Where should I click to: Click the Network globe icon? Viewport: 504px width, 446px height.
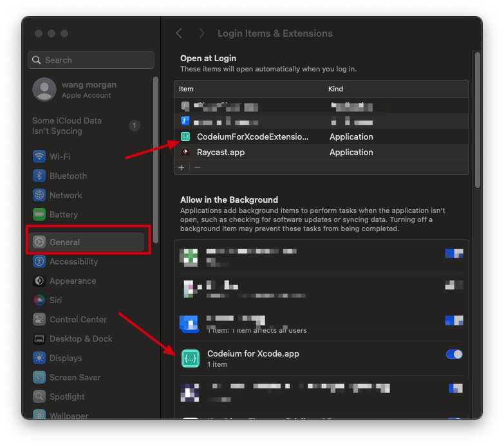(x=39, y=196)
